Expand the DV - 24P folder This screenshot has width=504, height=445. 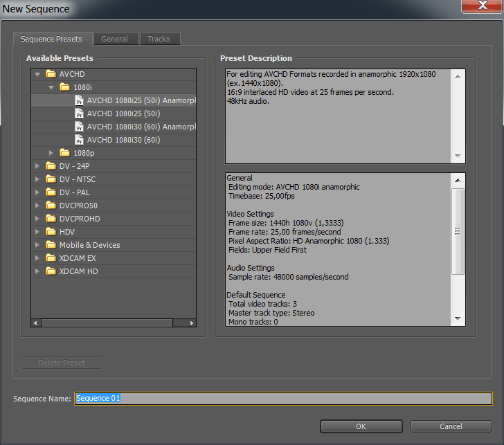coord(37,166)
